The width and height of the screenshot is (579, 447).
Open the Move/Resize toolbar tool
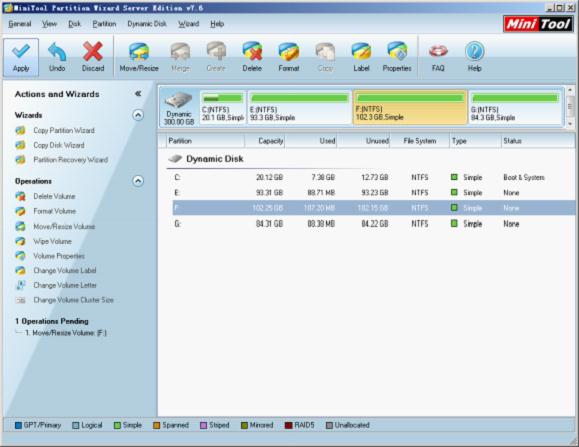[x=139, y=58]
